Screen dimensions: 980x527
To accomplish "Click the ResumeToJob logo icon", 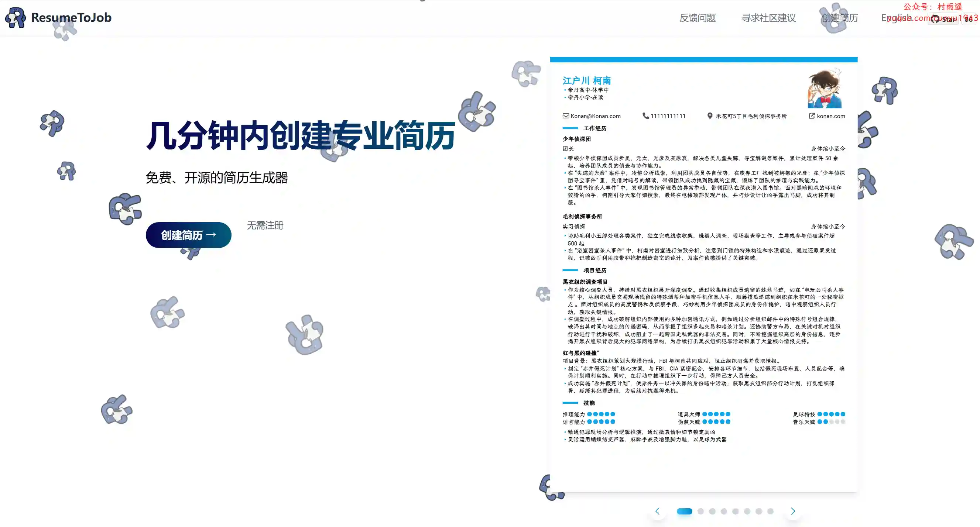I will click(x=15, y=17).
